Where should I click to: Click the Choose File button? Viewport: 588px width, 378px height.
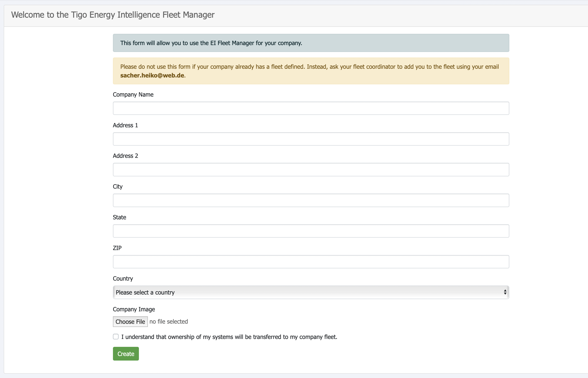pos(130,322)
